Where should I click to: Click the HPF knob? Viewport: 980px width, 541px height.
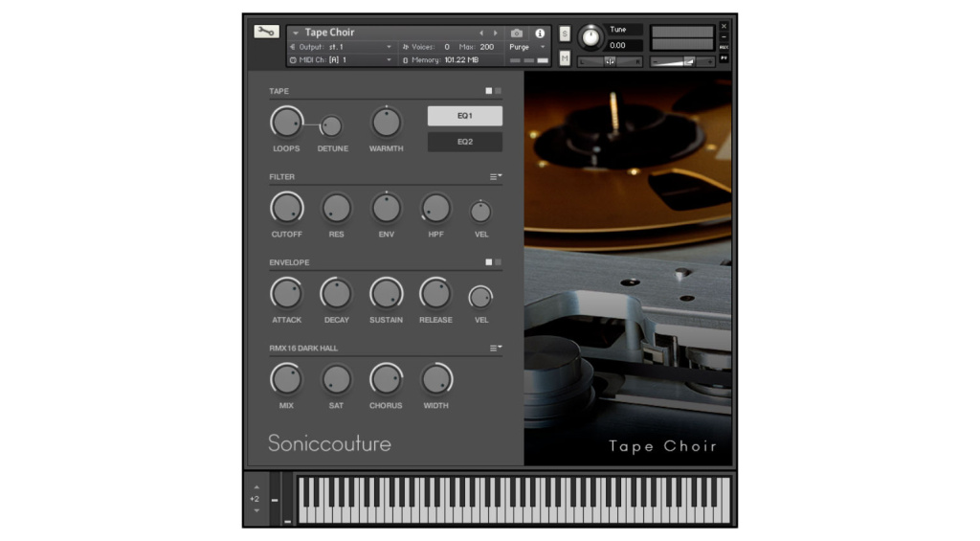[x=435, y=208]
